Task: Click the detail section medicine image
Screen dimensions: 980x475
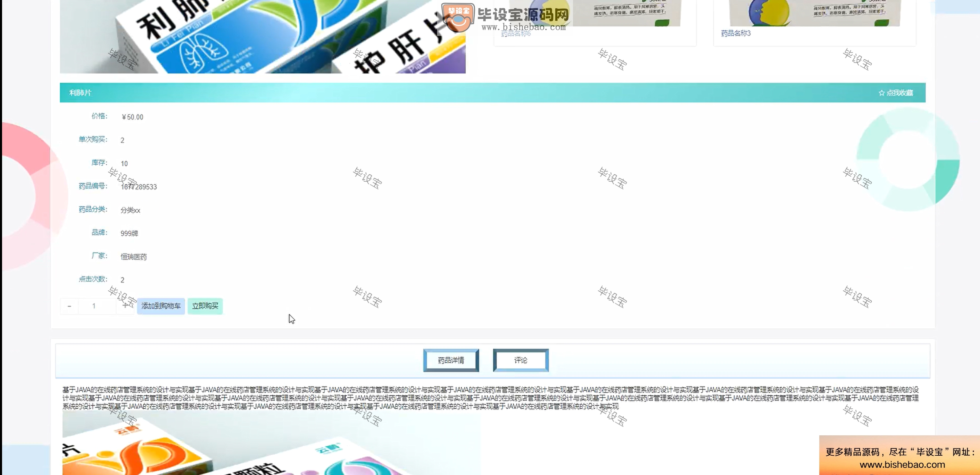Action: point(271,443)
